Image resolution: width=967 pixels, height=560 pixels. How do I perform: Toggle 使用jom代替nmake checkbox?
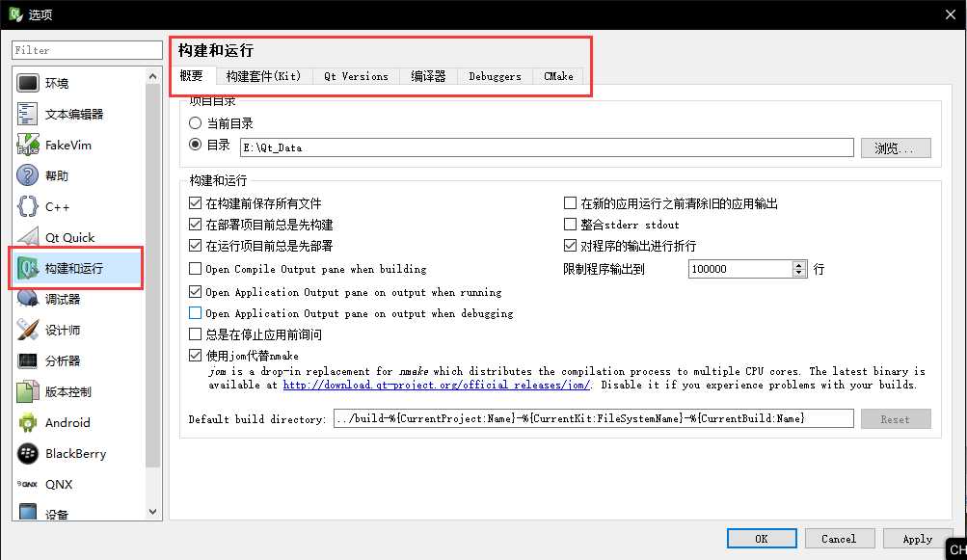pos(195,356)
